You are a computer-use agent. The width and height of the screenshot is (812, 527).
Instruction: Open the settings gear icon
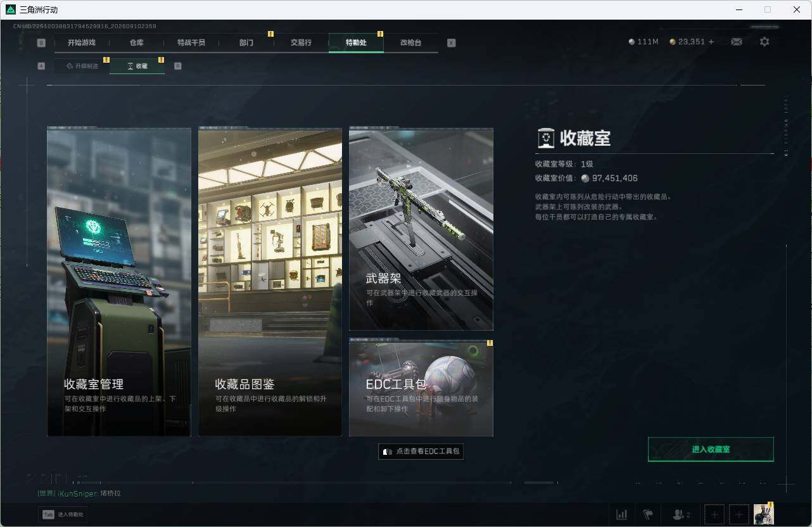(x=764, y=42)
